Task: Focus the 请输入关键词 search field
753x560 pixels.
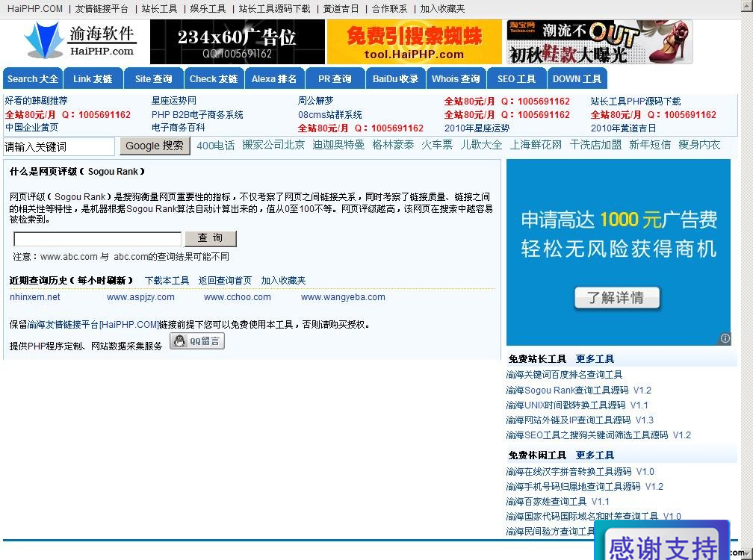Action: click(x=59, y=146)
